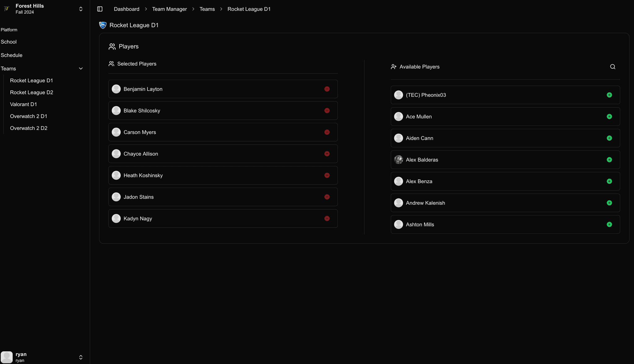
Task: Remove Jadon Stains with the red minus icon
Action: click(327, 197)
